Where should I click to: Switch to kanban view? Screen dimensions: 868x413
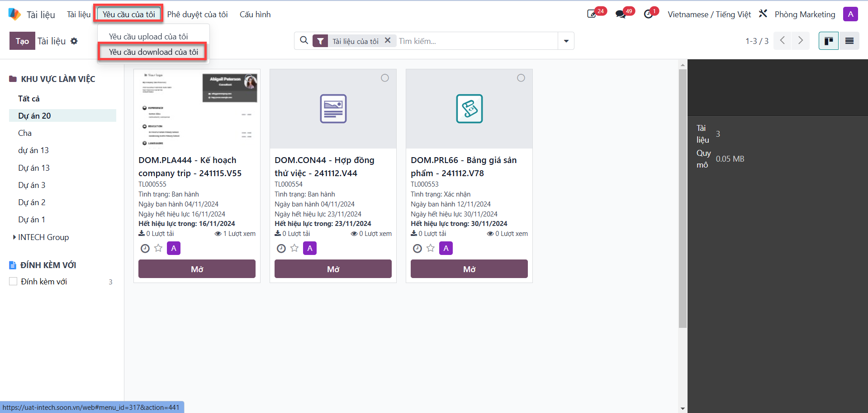[829, 41]
